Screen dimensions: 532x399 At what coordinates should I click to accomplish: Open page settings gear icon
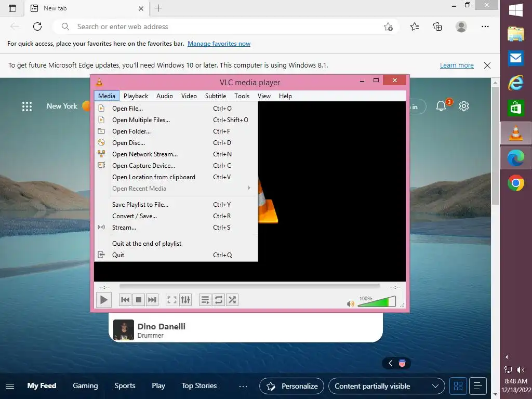464,106
